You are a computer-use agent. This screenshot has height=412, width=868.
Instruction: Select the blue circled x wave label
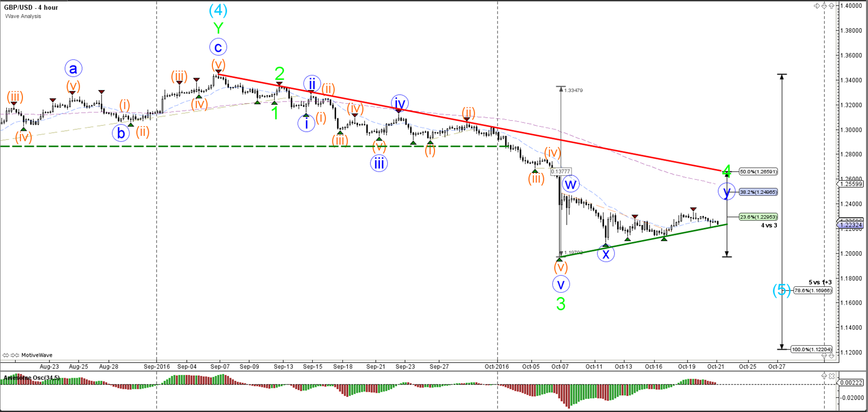[x=606, y=254]
